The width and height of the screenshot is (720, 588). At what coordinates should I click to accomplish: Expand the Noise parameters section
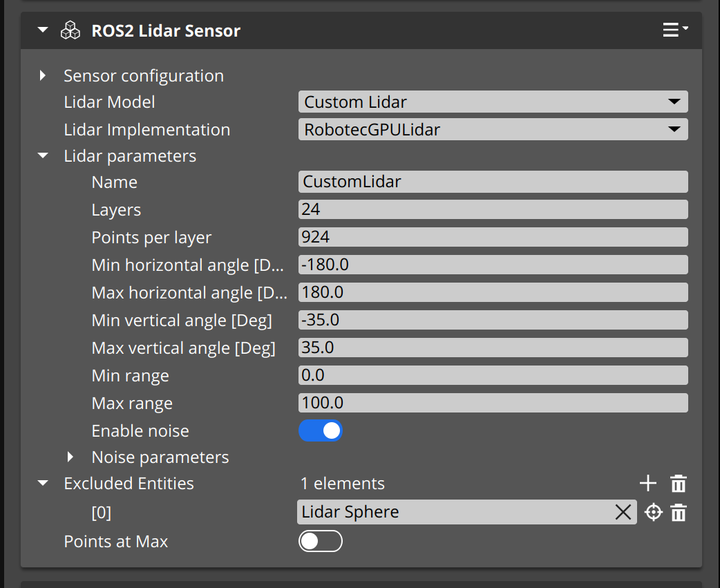tap(70, 457)
